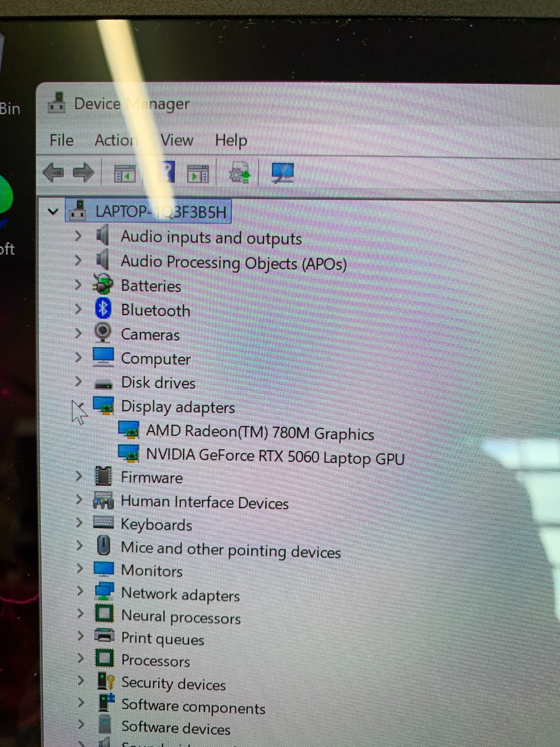The height and width of the screenshot is (747, 560).
Task: Open the File menu
Action: pyautogui.click(x=62, y=140)
